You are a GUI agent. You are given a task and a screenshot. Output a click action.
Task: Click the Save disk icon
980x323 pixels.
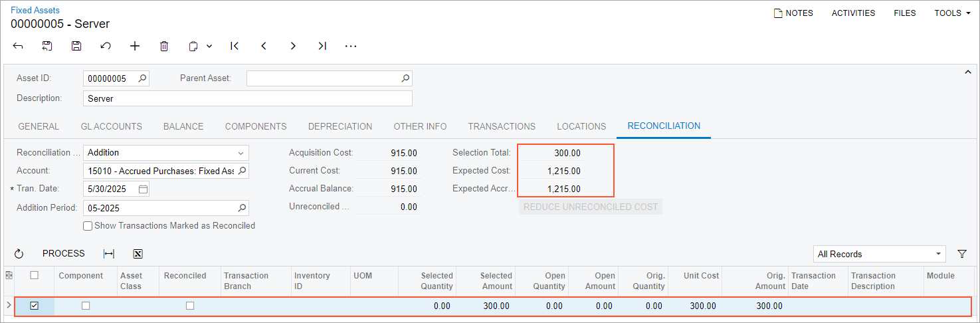tap(76, 46)
